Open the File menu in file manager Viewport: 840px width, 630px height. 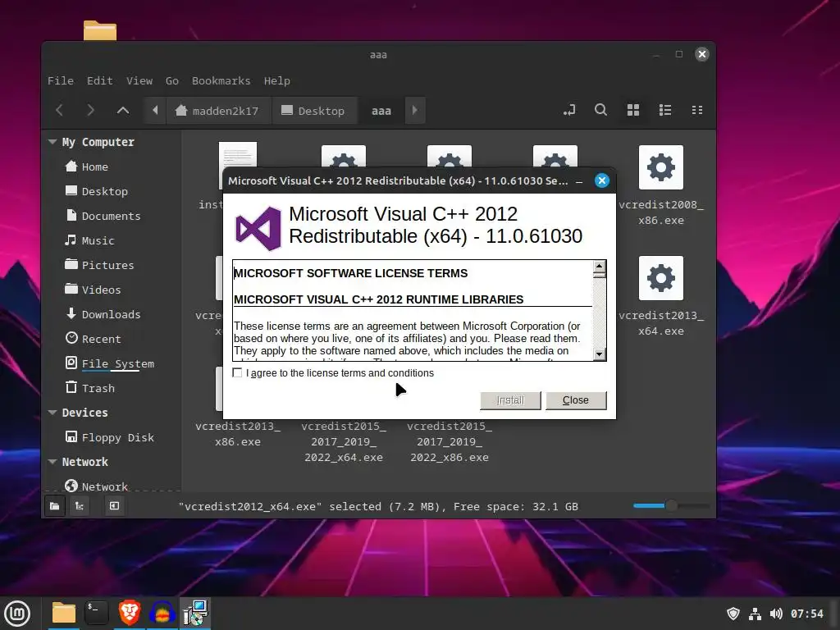(x=61, y=81)
